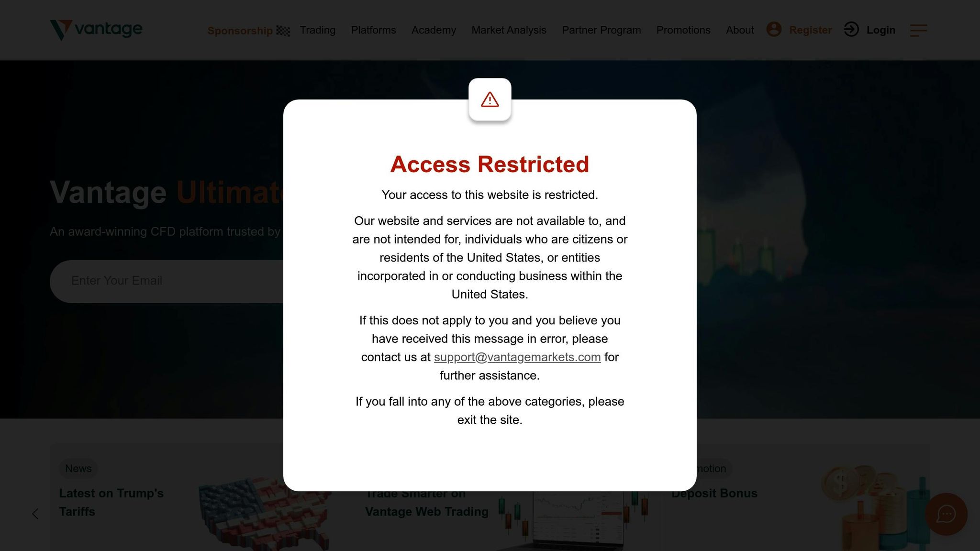The height and width of the screenshot is (551, 980).
Task: Open the Trading menu
Action: [318, 30]
